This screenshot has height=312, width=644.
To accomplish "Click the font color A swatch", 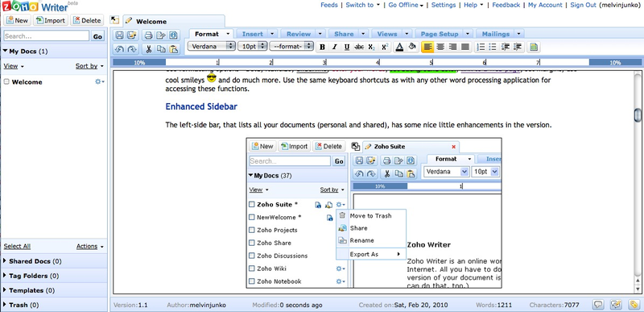I will 399,47.
